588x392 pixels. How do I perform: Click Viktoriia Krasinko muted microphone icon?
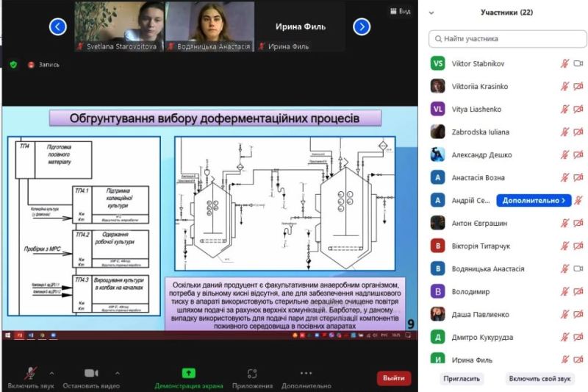(x=564, y=86)
